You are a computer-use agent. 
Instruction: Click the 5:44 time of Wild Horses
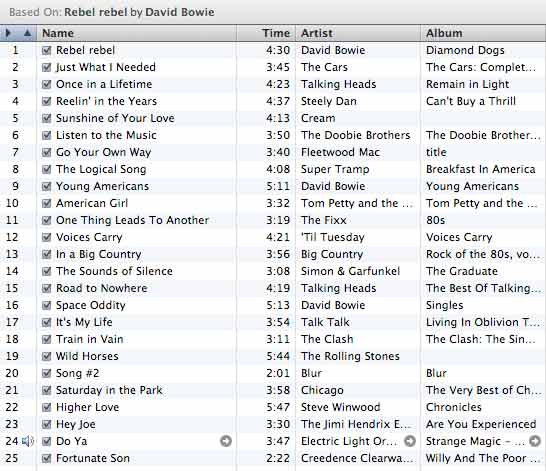click(x=278, y=356)
